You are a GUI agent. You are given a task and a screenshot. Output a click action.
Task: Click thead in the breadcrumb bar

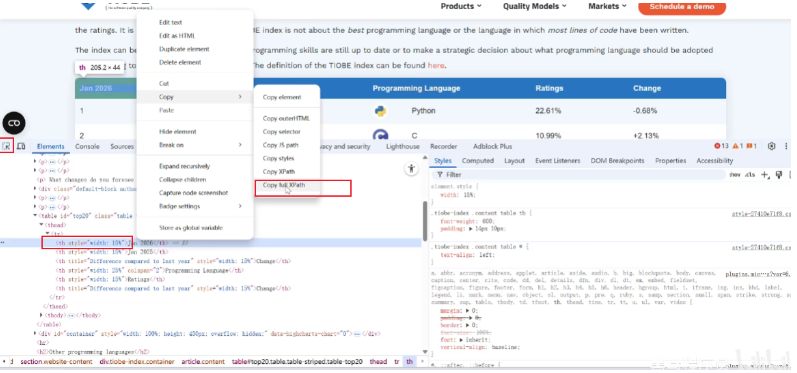pyautogui.click(x=378, y=362)
